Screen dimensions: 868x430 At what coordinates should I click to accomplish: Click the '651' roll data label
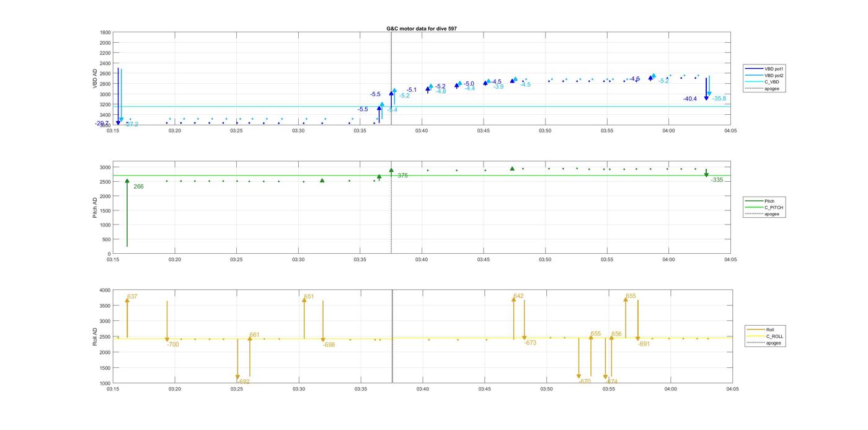(x=309, y=297)
